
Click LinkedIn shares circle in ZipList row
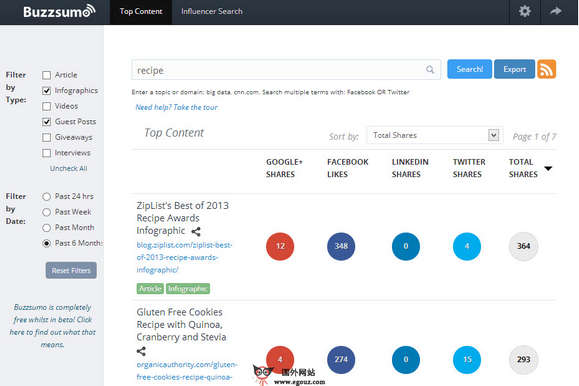pyautogui.click(x=406, y=246)
